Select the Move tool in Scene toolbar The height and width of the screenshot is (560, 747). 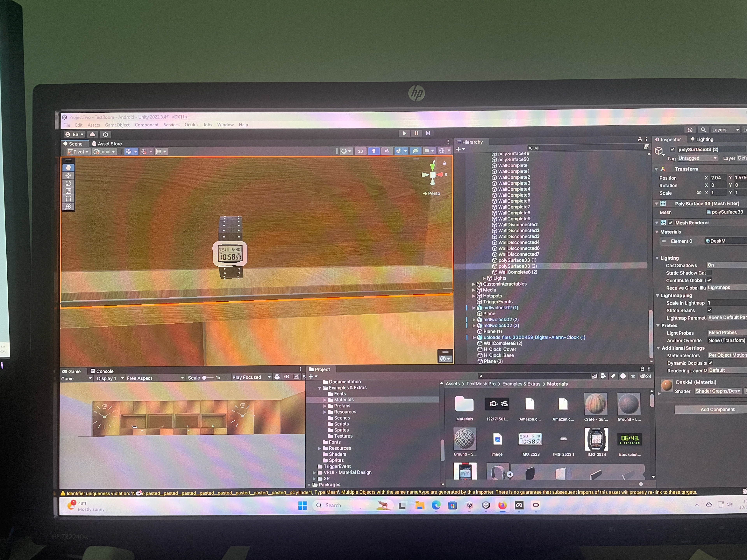coord(68,175)
